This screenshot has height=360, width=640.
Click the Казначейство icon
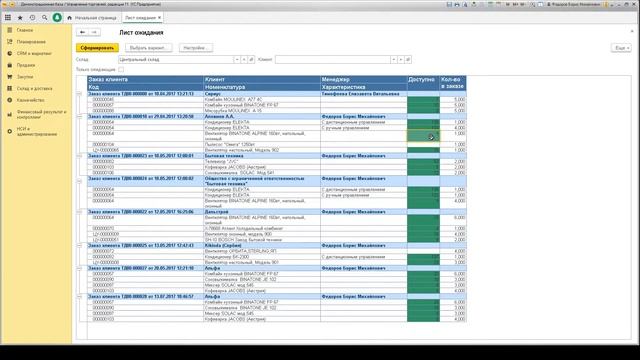[x=10, y=100]
